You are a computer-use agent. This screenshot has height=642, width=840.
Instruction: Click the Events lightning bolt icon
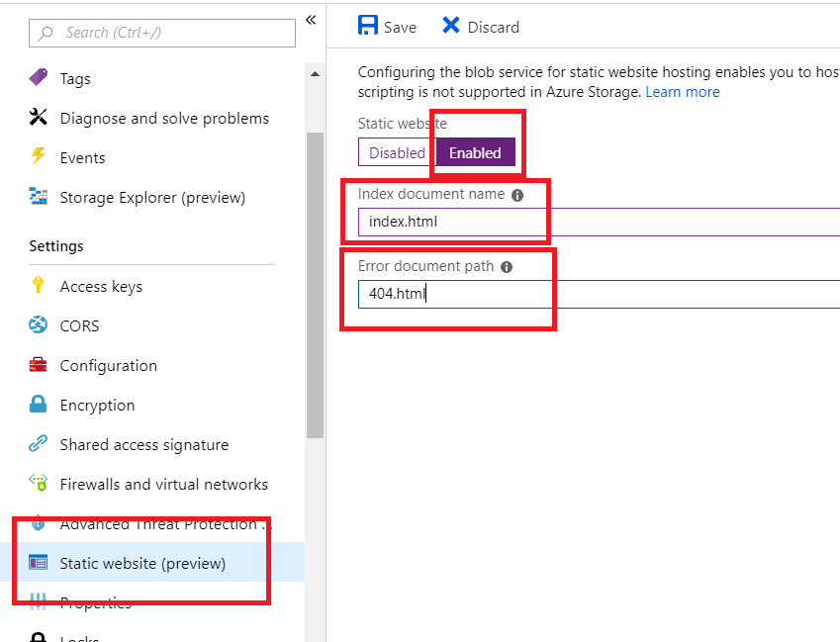coord(38,156)
